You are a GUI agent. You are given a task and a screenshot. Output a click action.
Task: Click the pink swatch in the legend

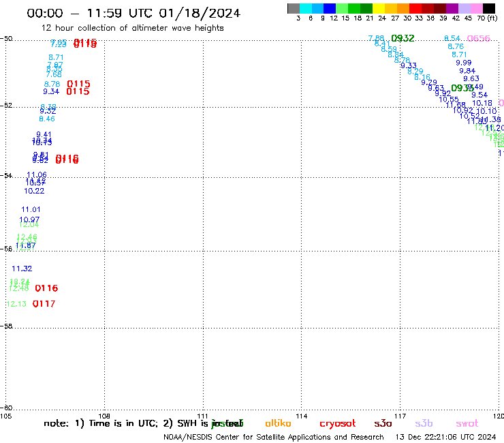click(476, 8)
